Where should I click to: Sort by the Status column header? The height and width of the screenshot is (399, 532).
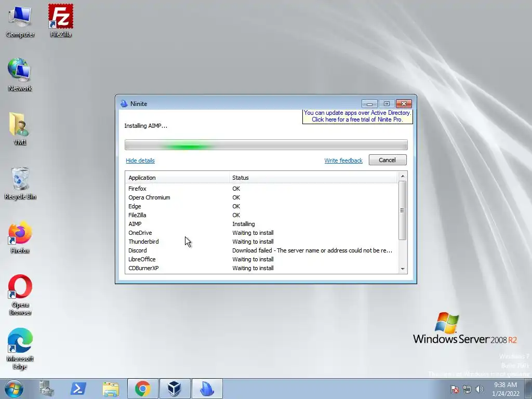[313, 178]
